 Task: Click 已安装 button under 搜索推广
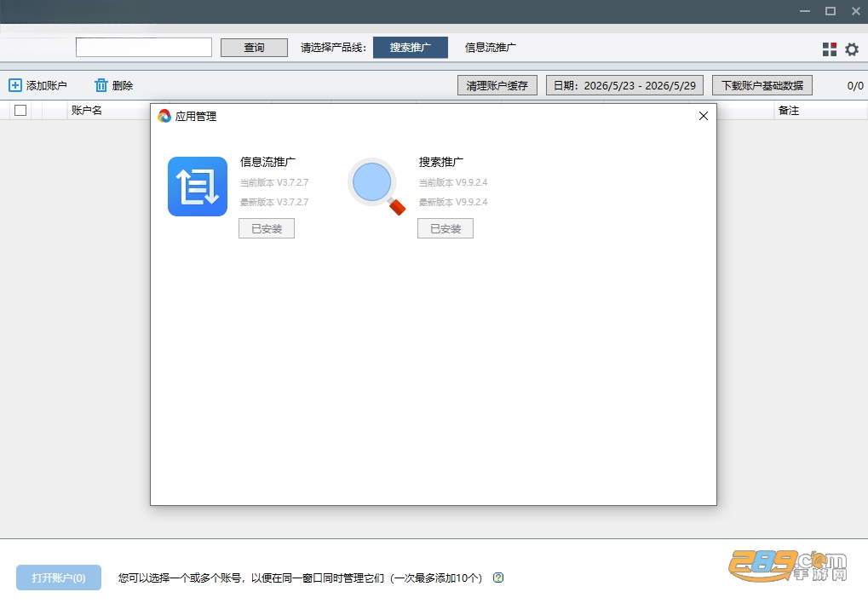point(445,228)
